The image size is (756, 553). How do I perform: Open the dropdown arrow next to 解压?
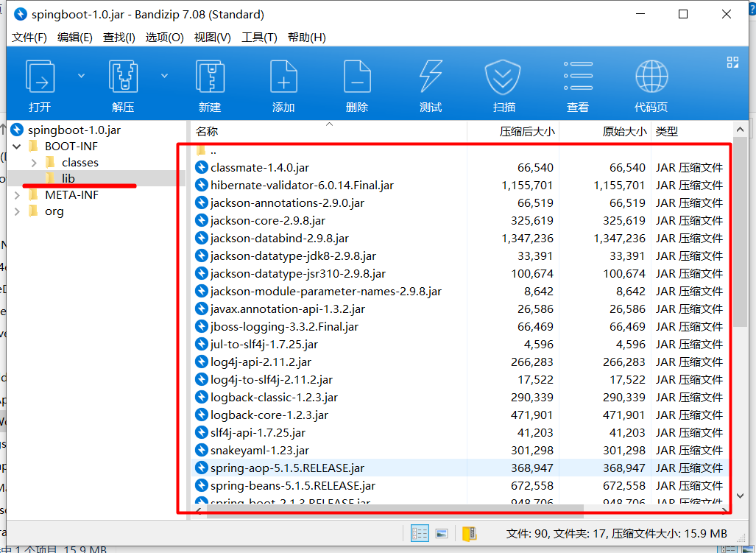tap(164, 76)
